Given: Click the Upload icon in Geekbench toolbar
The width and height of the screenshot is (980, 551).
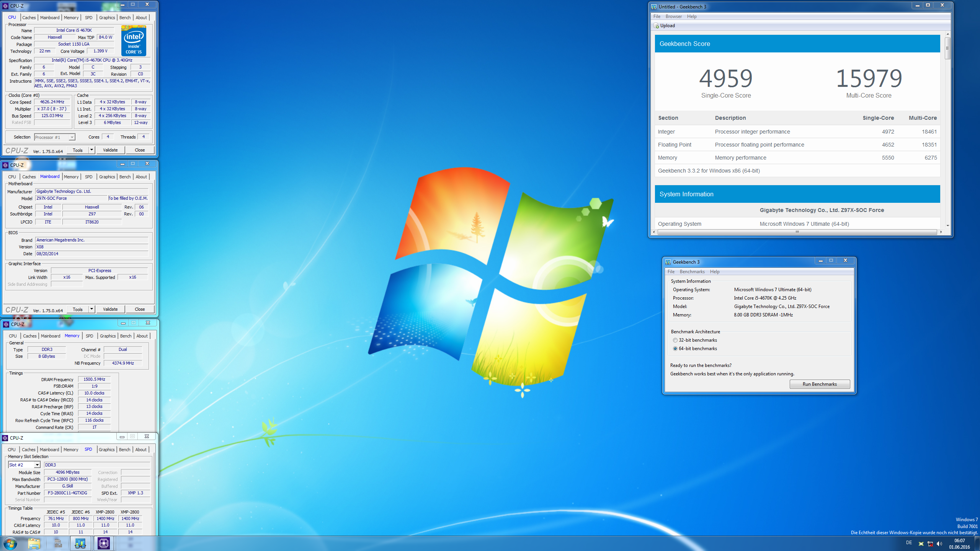Looking at the screenshot, I should click(x=656, y=26).
